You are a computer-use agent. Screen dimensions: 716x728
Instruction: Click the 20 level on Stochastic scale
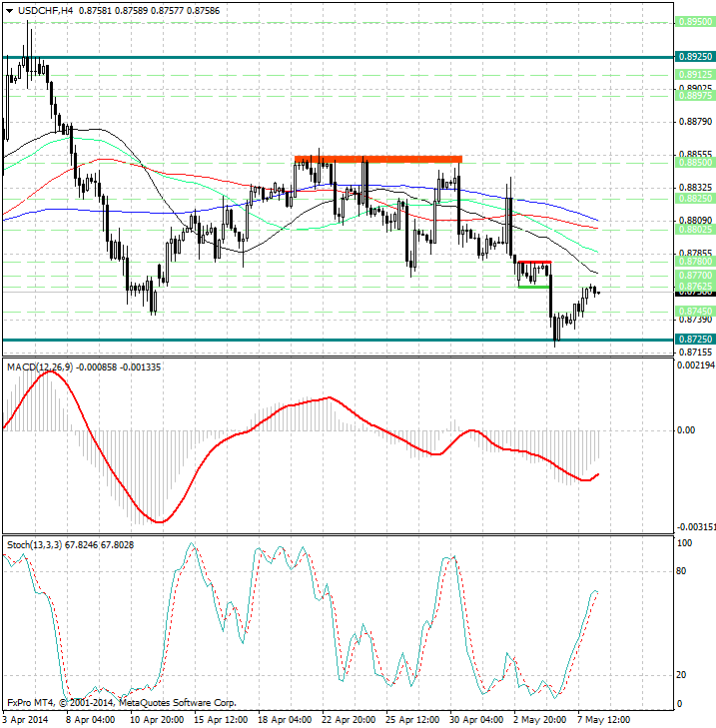point(681,675)
